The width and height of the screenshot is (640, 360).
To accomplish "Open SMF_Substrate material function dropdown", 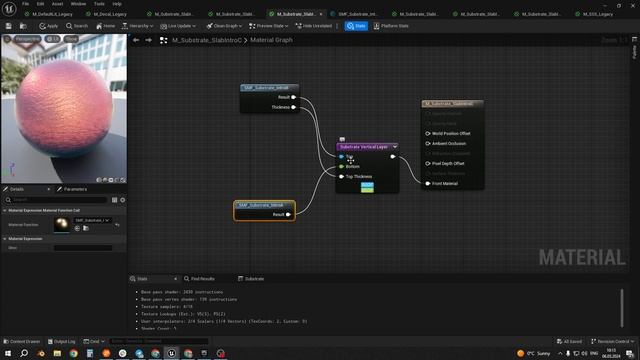I will click(93, 220).
